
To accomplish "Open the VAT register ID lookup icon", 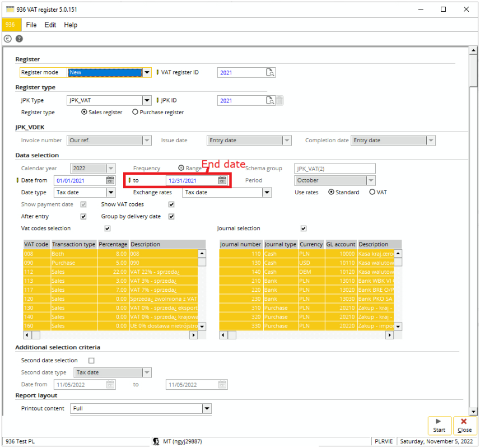I will click(270, 72).
